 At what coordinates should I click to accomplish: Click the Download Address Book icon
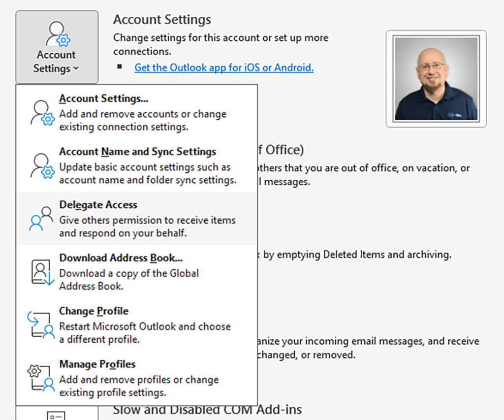coord(42,272)
